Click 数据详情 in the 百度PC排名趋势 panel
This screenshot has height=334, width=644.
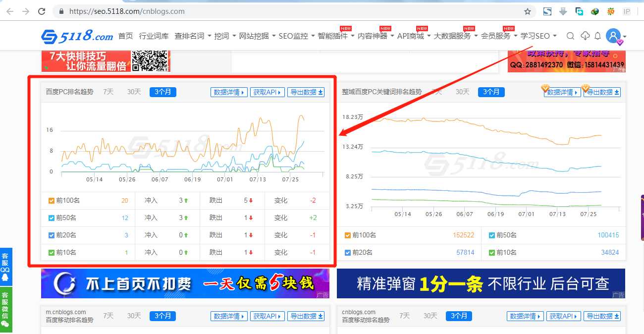[229, 92]
